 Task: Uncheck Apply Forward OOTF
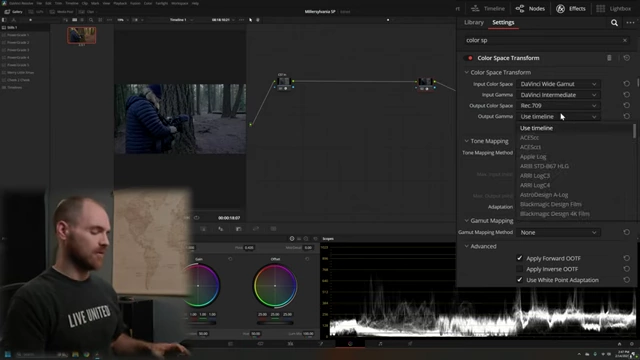click(x=520, y=258)
